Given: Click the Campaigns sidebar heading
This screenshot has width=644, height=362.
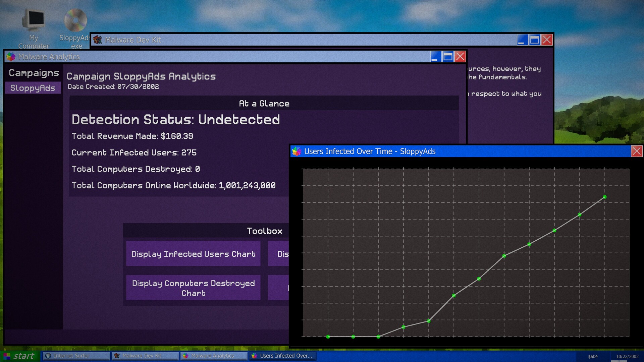Looking at the screenshot, I should pos(33,73).
